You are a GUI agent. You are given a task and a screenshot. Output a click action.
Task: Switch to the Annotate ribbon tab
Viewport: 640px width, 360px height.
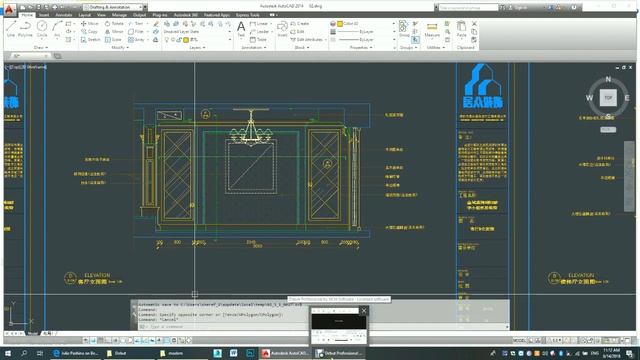pyautogui.click(x=64, y=15)
